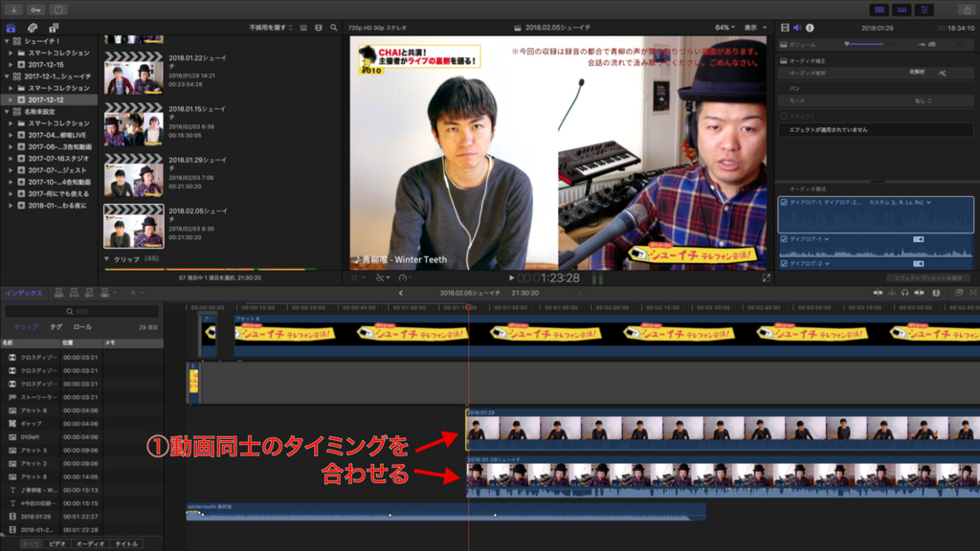980x551 pixels.
Task: Collapse the 名称未設定 library
Action: (x=7, y=112)
